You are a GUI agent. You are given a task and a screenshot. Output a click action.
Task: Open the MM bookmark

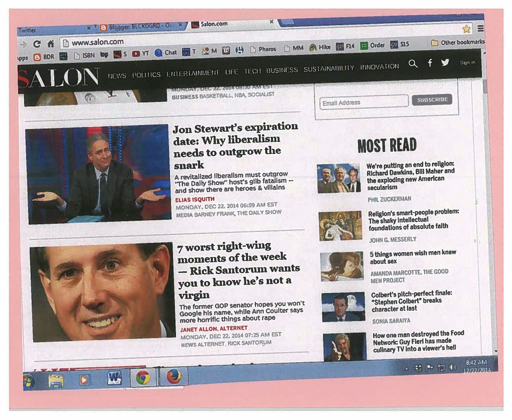pyautogui.click(x=294, y=48)
